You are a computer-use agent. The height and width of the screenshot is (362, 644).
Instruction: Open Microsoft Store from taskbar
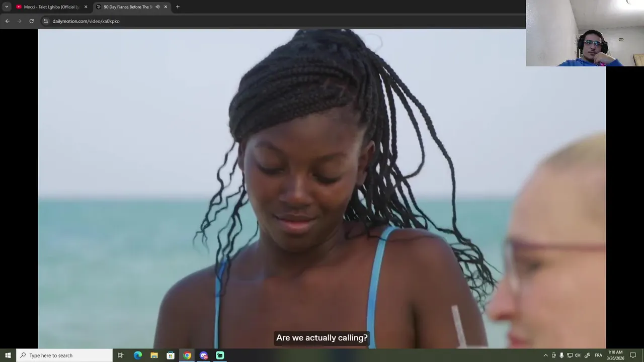171,355
